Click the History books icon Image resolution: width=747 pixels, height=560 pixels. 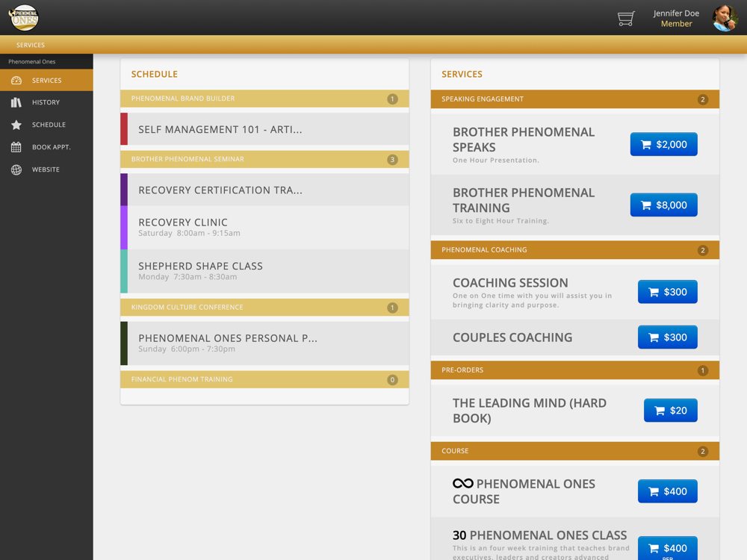[x=16, y=102]
